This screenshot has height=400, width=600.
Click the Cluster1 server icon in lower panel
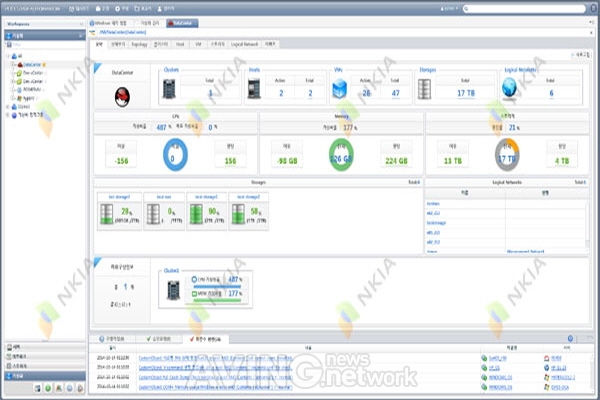coord(173,290)
